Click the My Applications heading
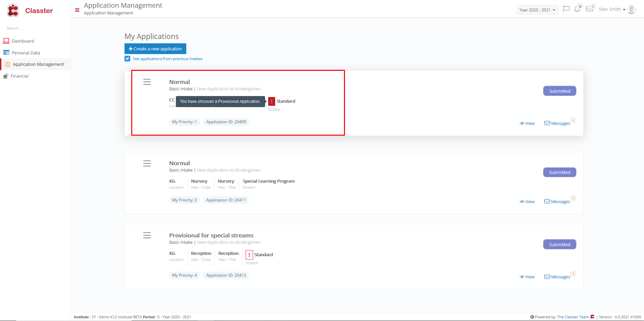This screenshot has height=321, width=644. click(x=152, y=36)
